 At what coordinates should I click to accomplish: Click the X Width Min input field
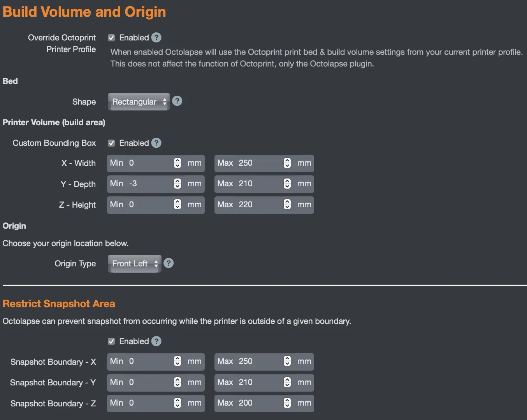pyautogui.click(x=150, y=163)
